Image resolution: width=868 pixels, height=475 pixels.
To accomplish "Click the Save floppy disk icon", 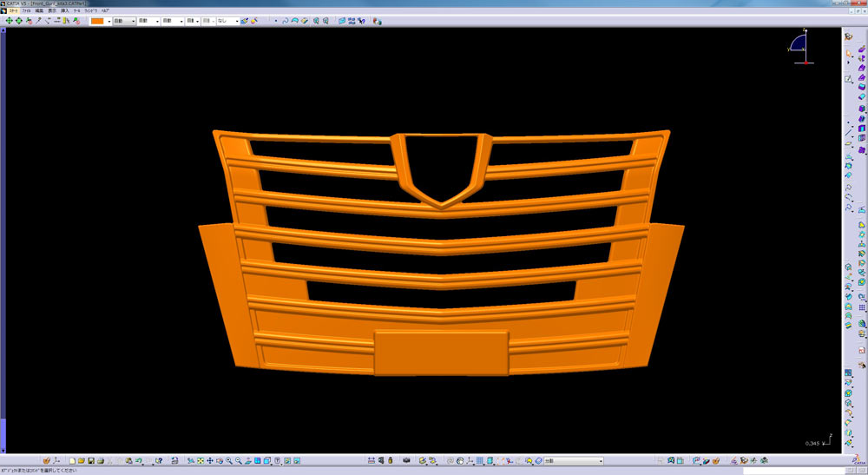I will click(x=91, y=460).
